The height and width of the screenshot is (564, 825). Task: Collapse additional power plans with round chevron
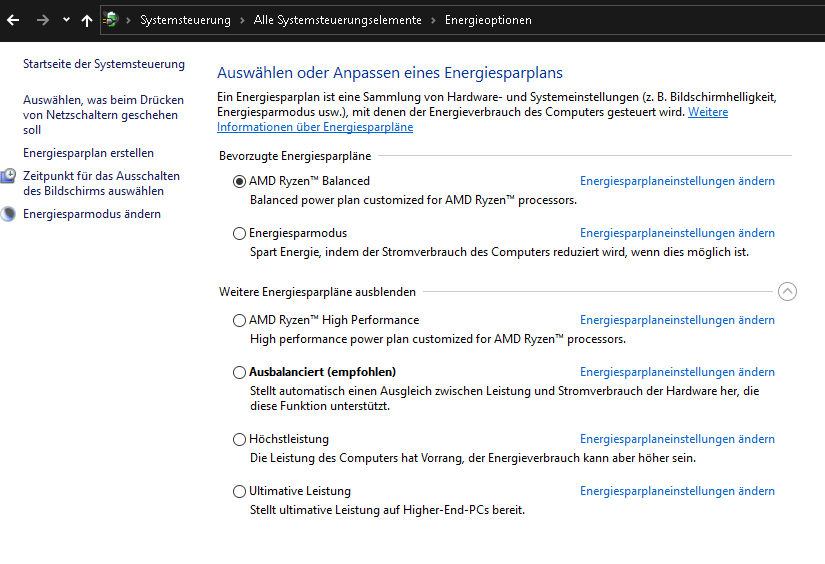coord(787,291)
